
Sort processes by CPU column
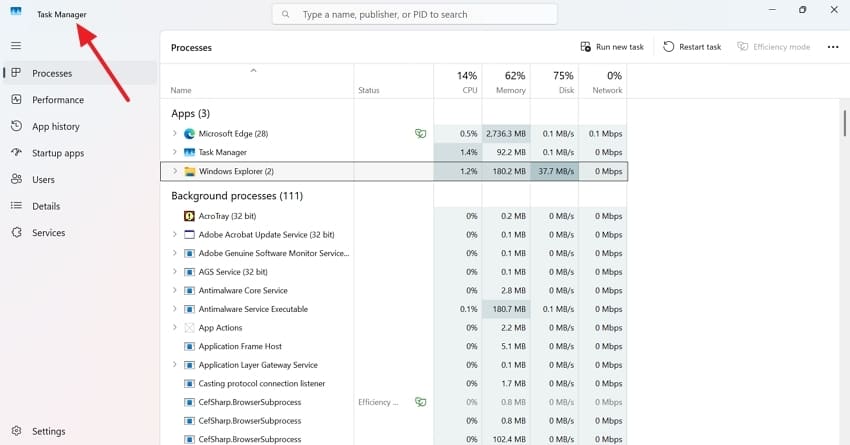(x=458, y=81)
